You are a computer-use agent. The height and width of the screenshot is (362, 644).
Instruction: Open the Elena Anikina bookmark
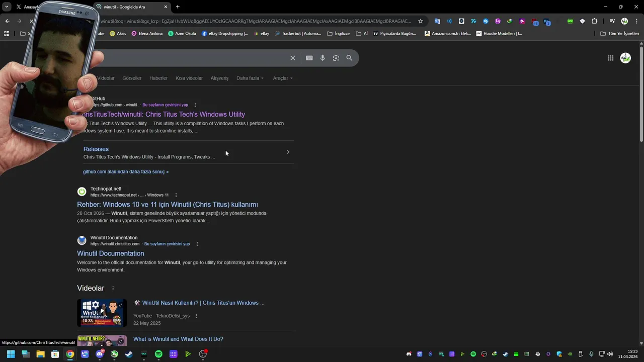147,34
